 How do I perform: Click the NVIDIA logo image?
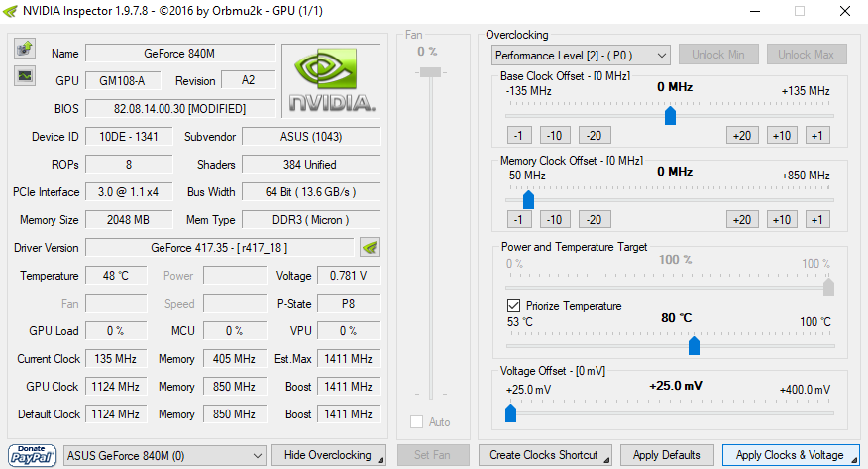(x=330, y=80)
